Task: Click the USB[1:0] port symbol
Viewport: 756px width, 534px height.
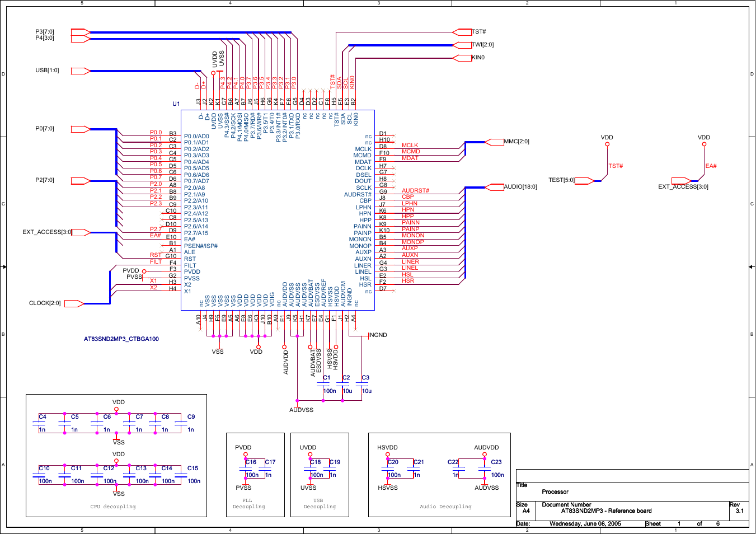Action: (x=81, y=71)
